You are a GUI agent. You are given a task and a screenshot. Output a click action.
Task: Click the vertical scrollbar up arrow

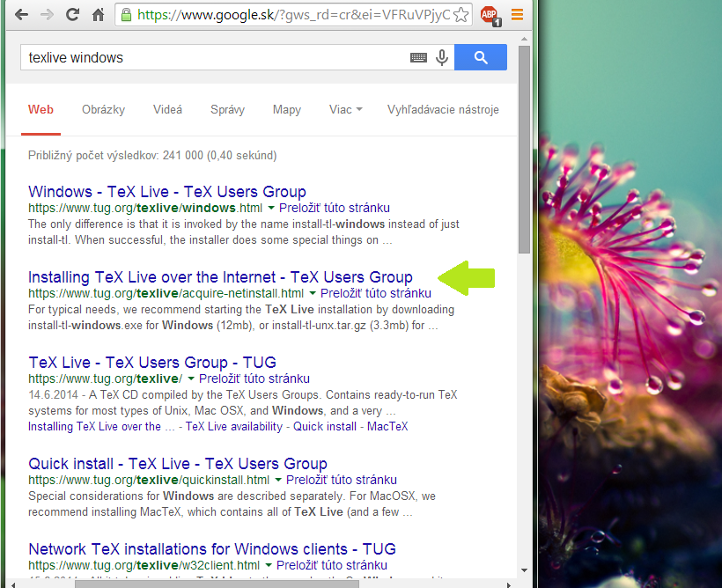524,40
